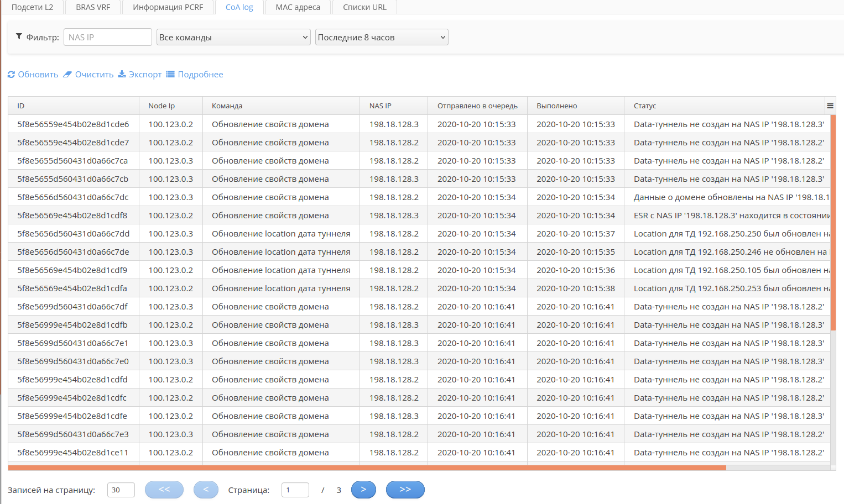Click the list icon beside Подробнее
Viewport: 844px width, 504px height.
[170, 75]
